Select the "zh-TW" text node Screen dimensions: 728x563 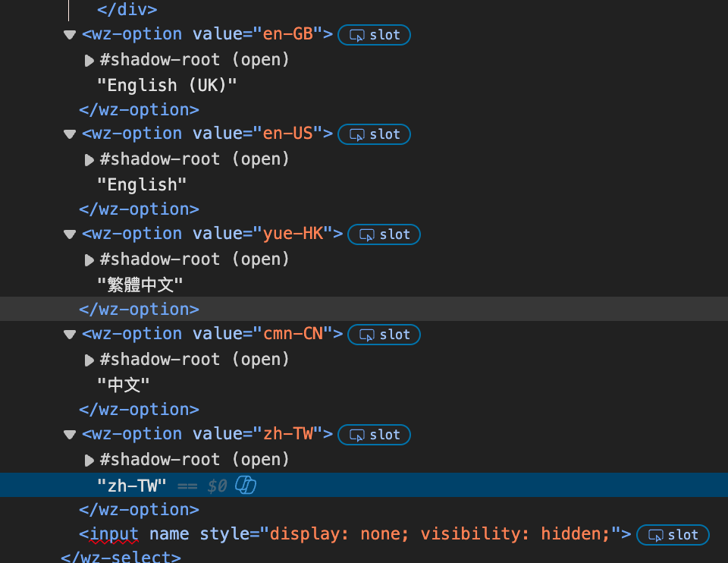132,485
